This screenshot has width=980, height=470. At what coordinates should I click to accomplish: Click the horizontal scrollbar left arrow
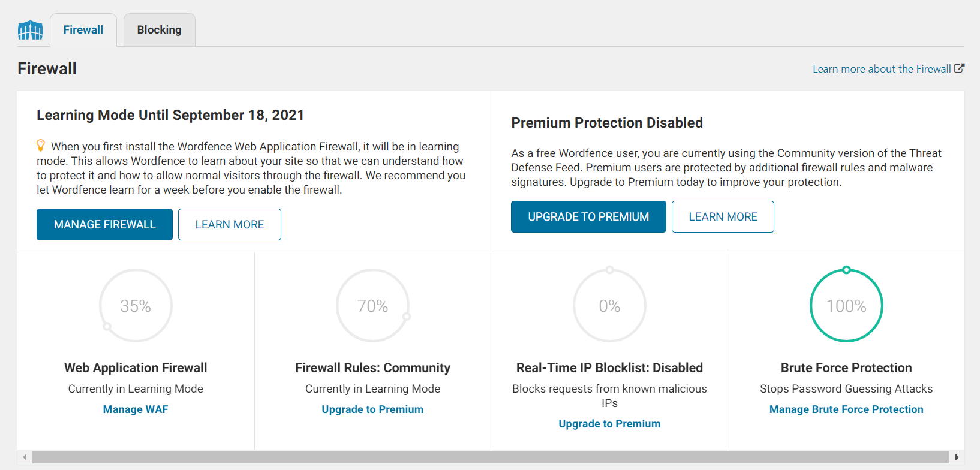[x=25, y=457]
